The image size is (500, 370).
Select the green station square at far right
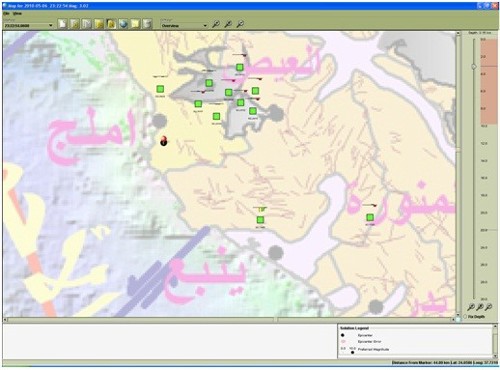click(370, 217)
